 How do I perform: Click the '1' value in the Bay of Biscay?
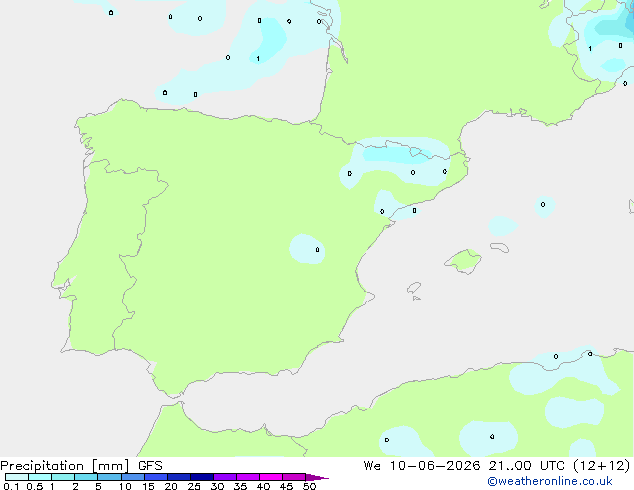[x=258, y=59]
